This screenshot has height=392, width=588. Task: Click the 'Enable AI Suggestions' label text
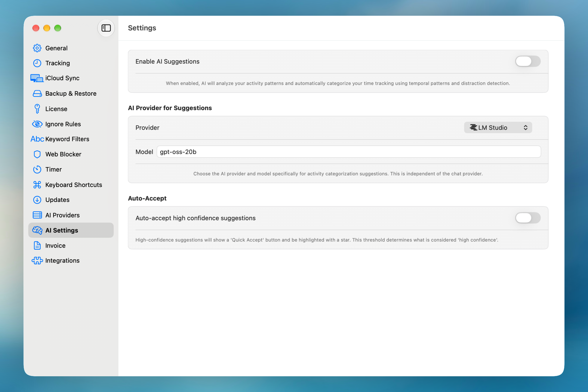point(167,61)
